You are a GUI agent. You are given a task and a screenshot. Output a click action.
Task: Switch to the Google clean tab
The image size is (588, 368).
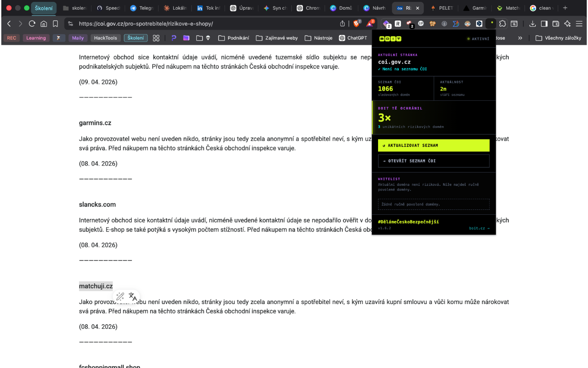541,8
